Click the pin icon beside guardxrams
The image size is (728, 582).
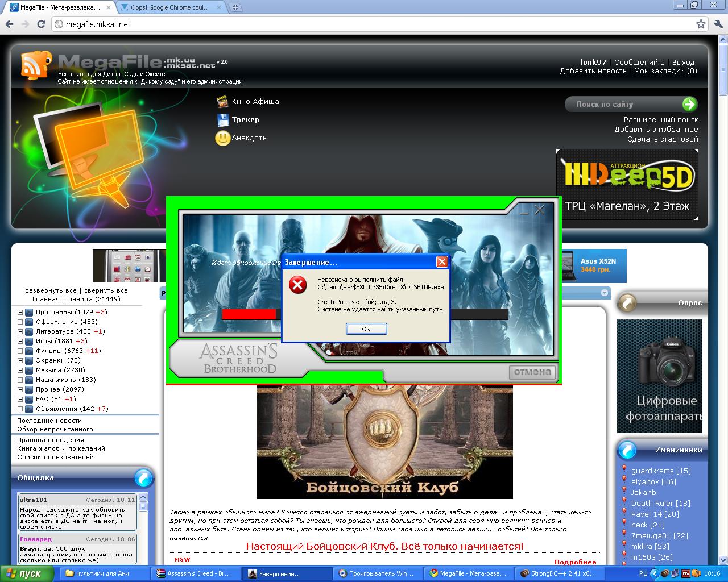tap(624, 470)
